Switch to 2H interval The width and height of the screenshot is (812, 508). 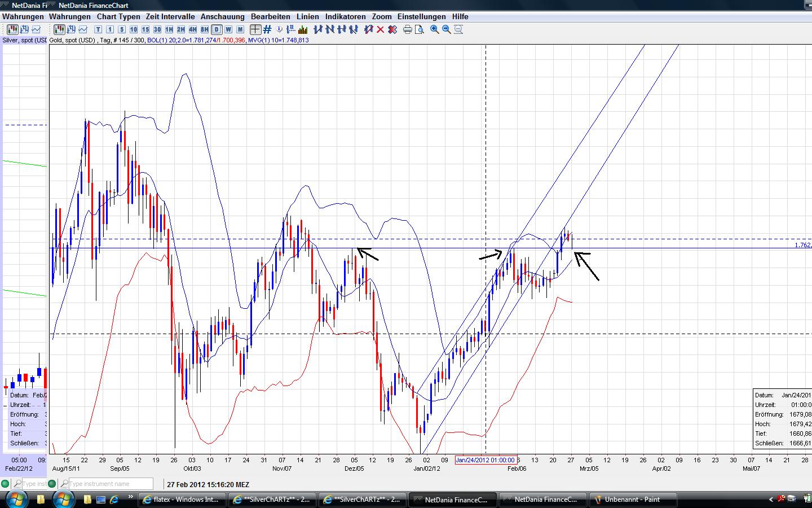181,29
